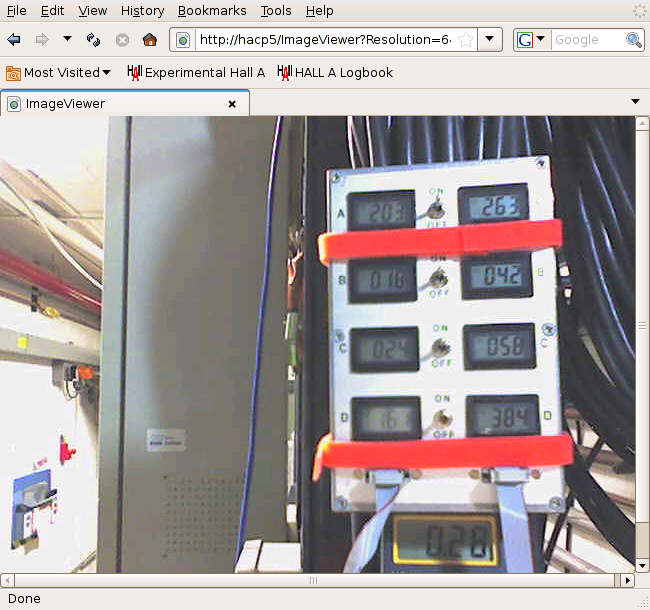Click the Forward arrow button
The height and width of the screenshot is (610, 650).
pyautogui.click(x=42, y=40)
